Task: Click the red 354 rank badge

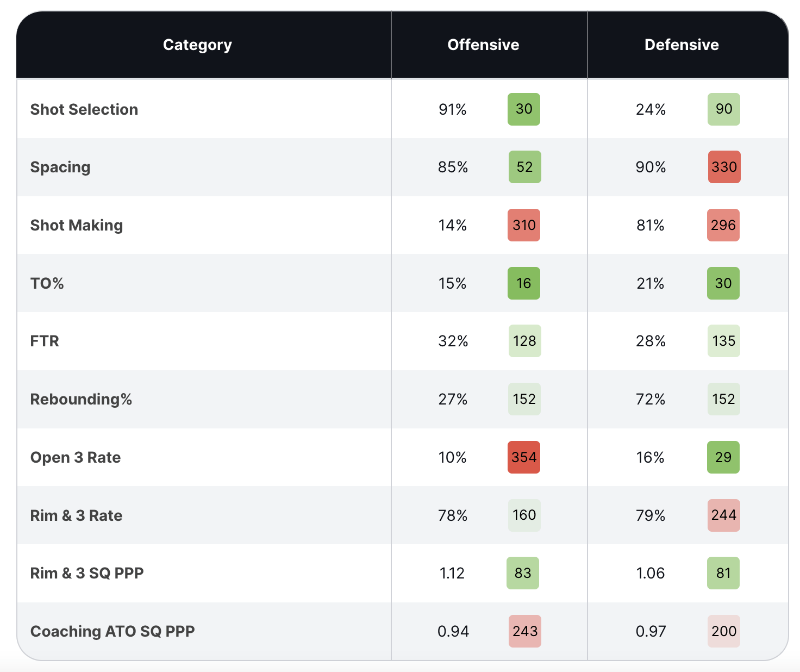Action: pyautogui.click(x=524, y=457)
